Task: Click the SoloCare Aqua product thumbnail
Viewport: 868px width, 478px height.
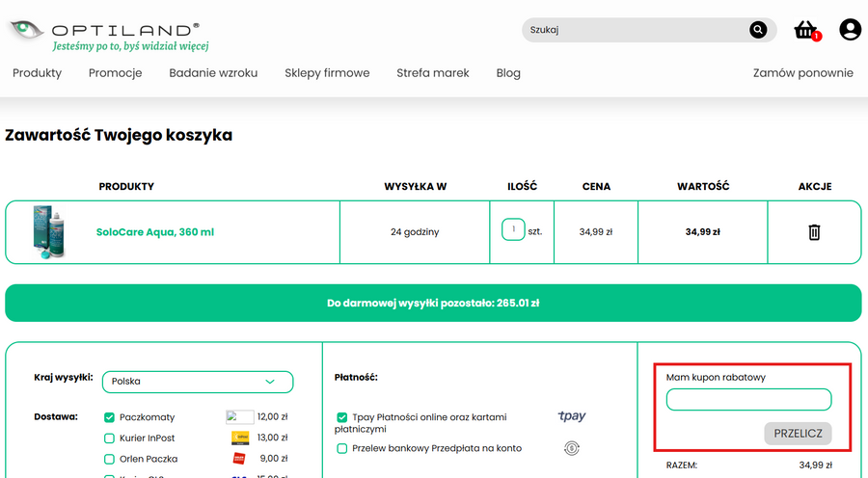Action: point(47,232)
